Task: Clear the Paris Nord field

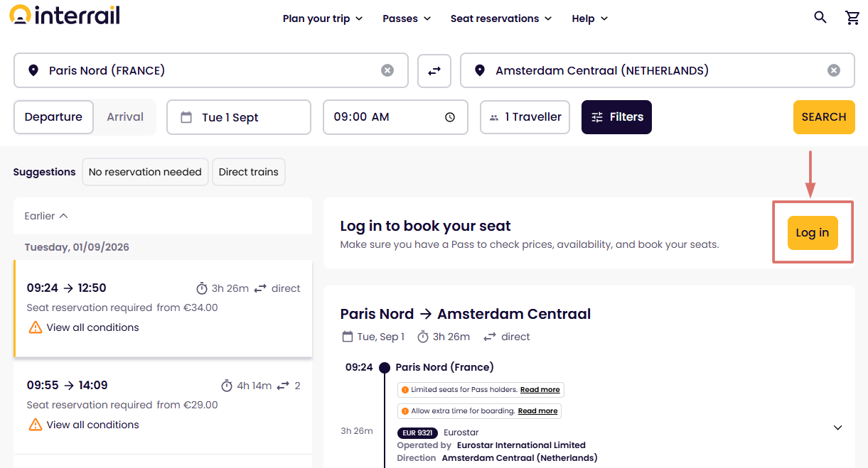Action: click(x=387, y=70)
